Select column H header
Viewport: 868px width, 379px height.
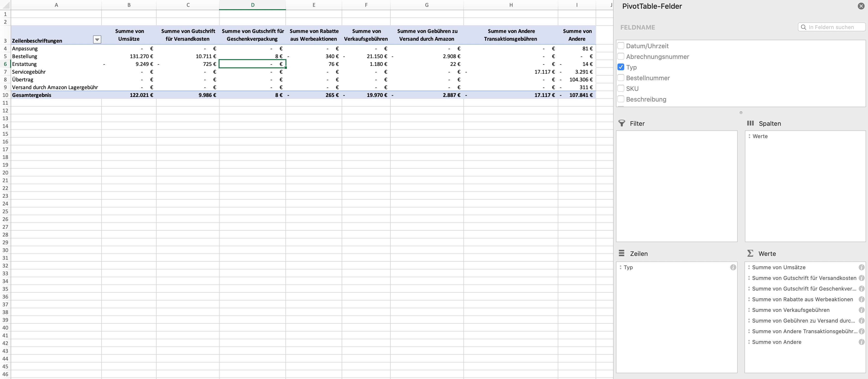click(x=511, y=5)
